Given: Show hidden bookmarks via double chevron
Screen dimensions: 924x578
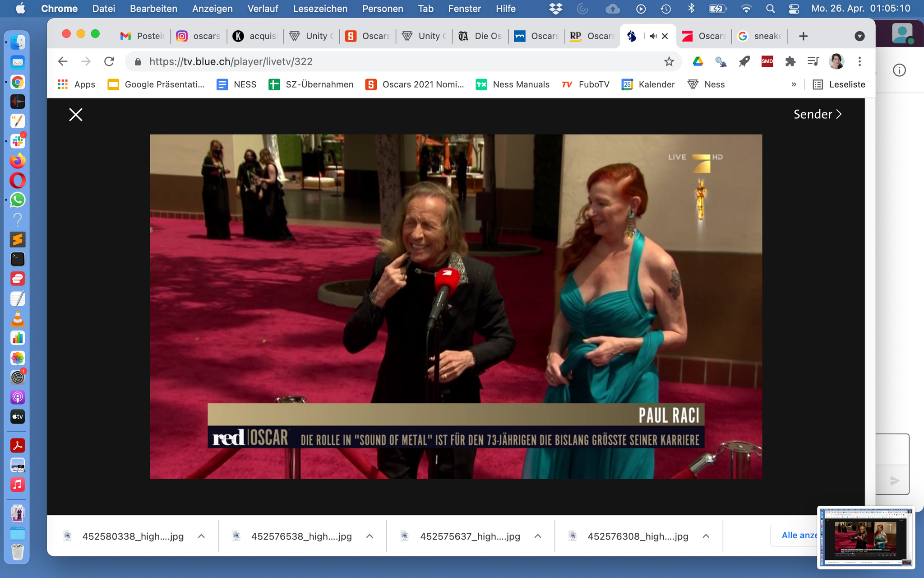Looking at the screenshot, I should (x=794, y=84).
